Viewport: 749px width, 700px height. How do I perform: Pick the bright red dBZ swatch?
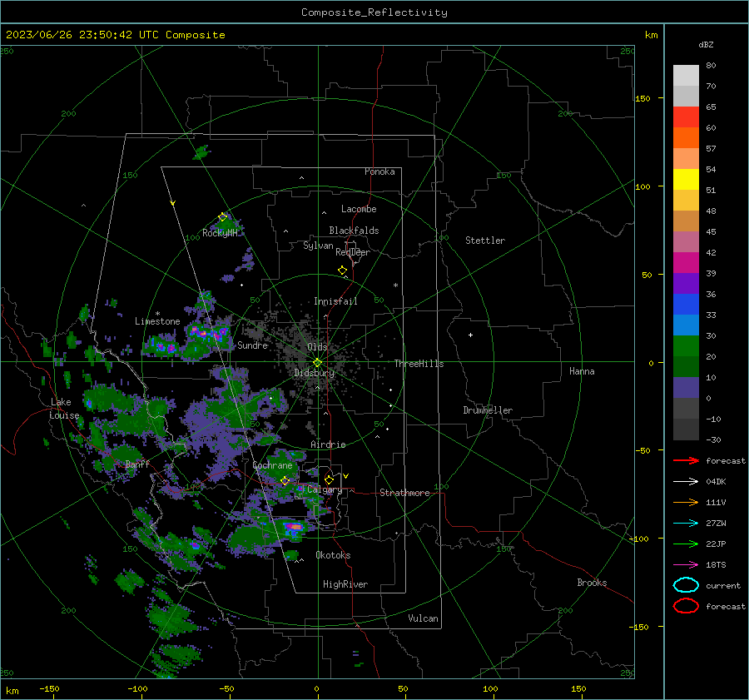[x=686, y=117]
